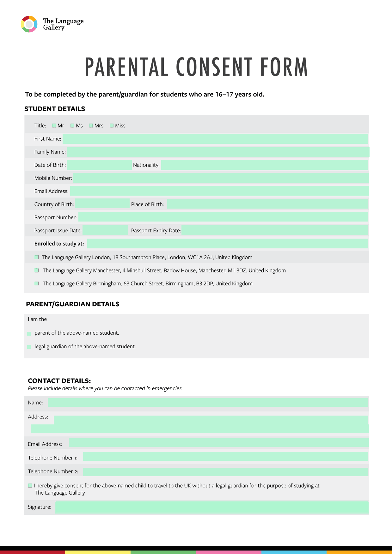Check the Ms title checkbox

point(72,125)
